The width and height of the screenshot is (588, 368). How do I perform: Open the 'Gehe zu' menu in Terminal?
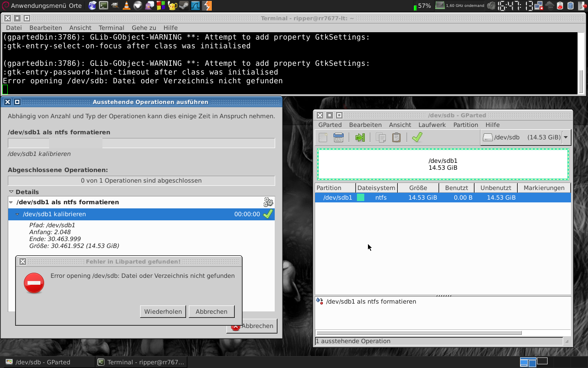[x=144, y=28]
